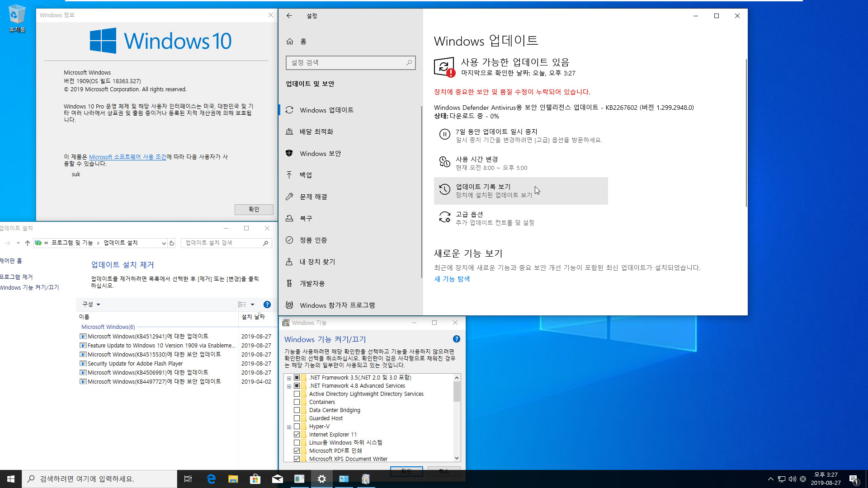Click search magnifier in Installed Updates search box
The image size is (868, 488).
click(266, 243)
